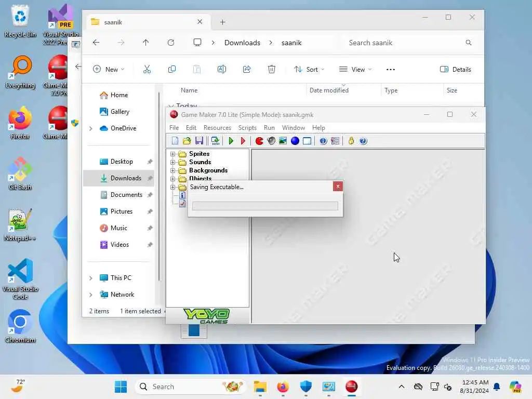The height and width of the screenshot is (399, 532).
Task: Expand the OneDrive node in sidebar
Action: click(90, 128)
